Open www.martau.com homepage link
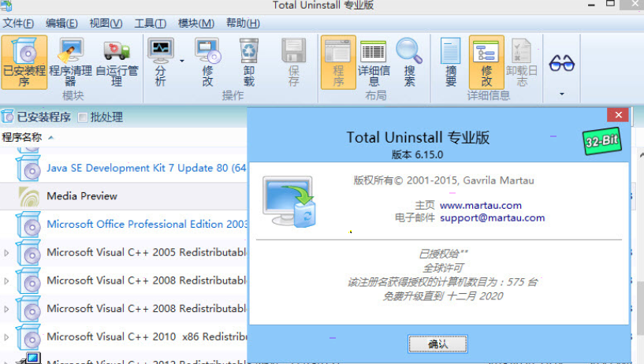 [481, 205]
